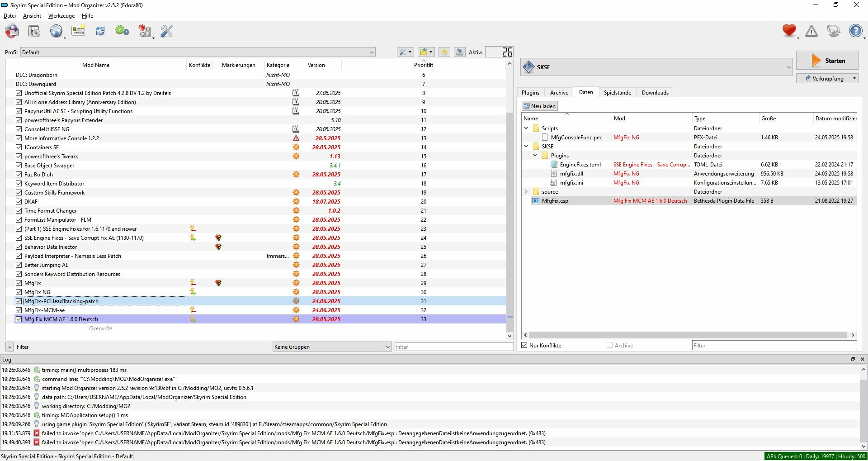Uncheck Mfg Fix MCM AE 1.6.0 Deutsch

(19, 319)
